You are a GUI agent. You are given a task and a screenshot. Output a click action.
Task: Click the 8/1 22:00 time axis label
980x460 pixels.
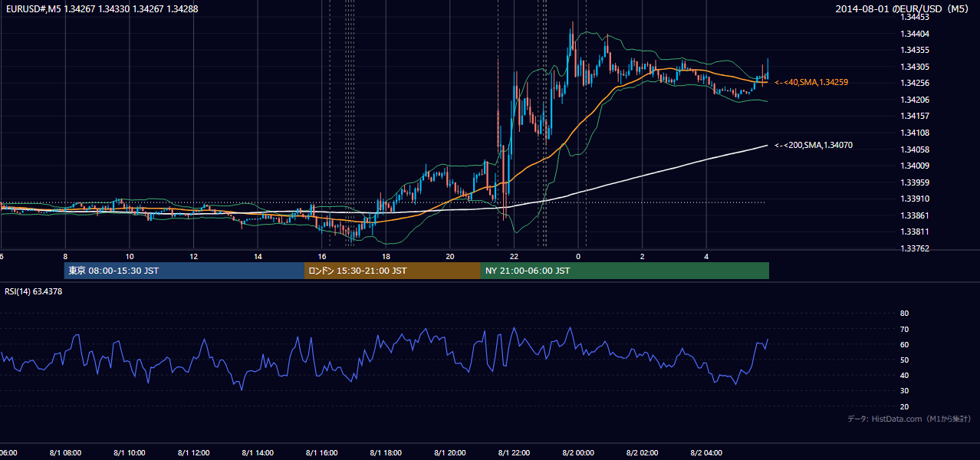pos(514,452)
